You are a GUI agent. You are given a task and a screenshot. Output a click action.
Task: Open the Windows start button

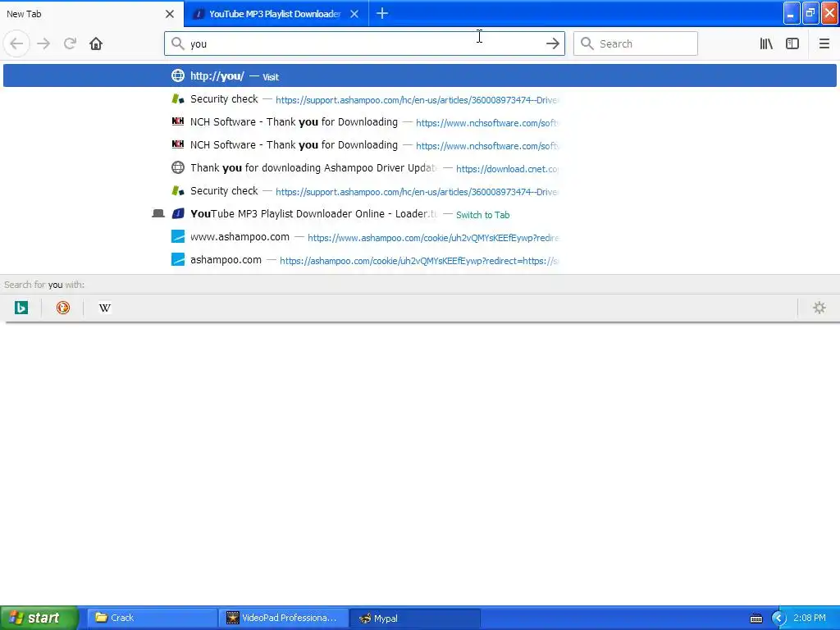coord(39,618)
